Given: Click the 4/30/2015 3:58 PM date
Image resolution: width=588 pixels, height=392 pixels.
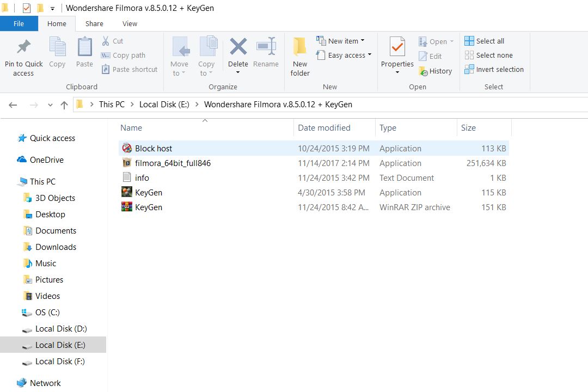Looking at the screenshot, I should 332,192.
